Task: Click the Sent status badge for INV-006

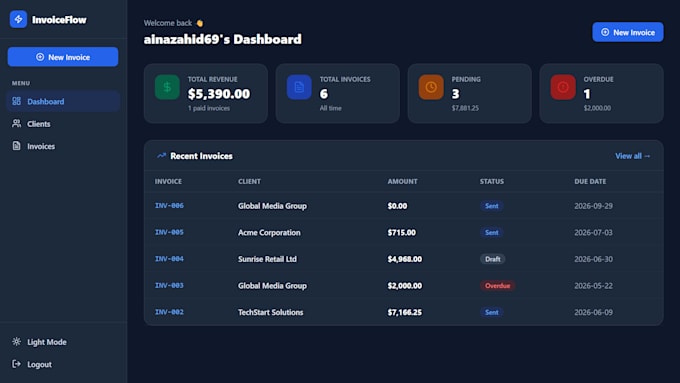Action: pyautogui.click(x=491, y=206)
